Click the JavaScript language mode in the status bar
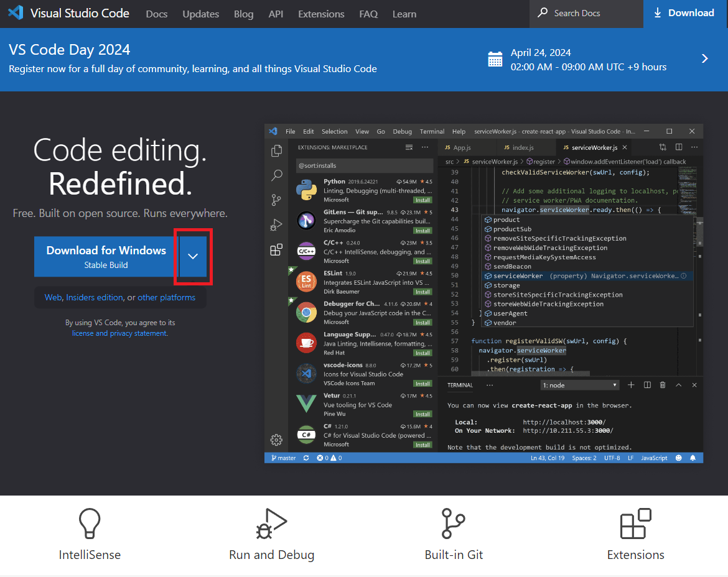 point(654,458)
